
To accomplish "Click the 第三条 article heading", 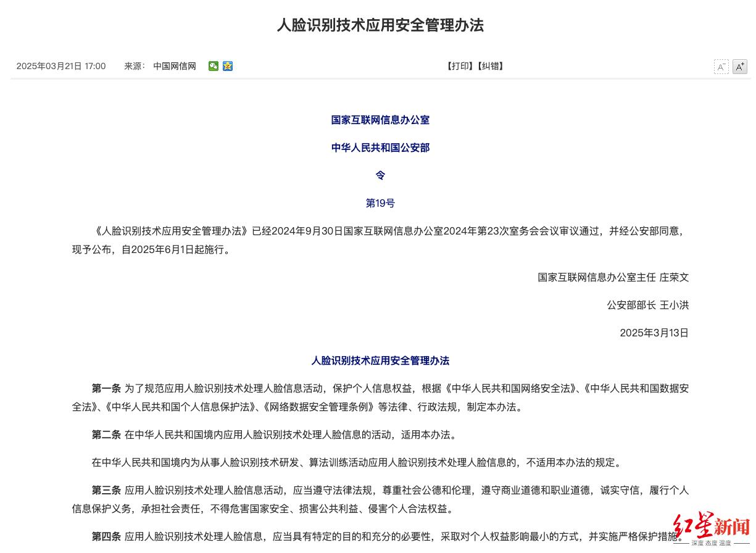I will [x=106, y=490].
